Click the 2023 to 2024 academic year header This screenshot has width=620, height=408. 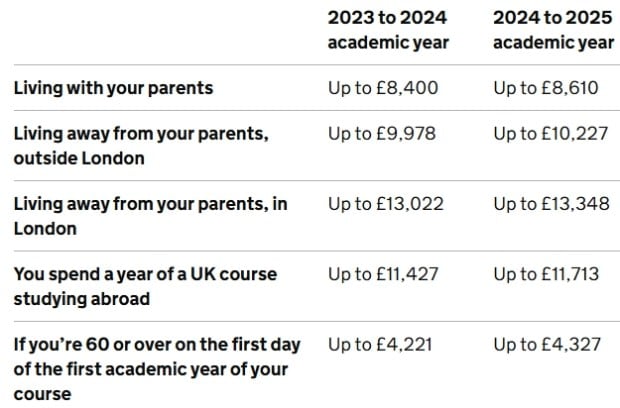[x=388, y=31]
